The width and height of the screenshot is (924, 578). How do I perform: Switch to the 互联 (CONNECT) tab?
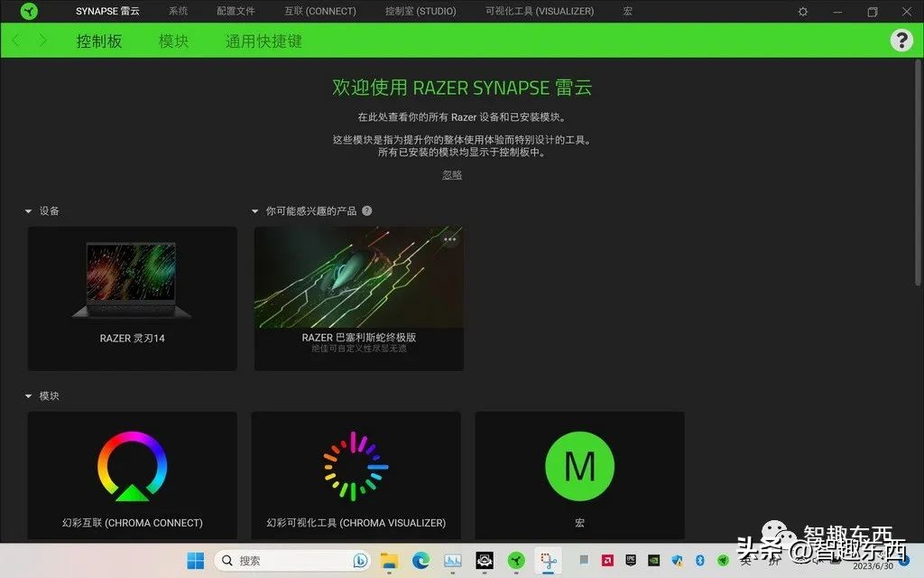319,12
